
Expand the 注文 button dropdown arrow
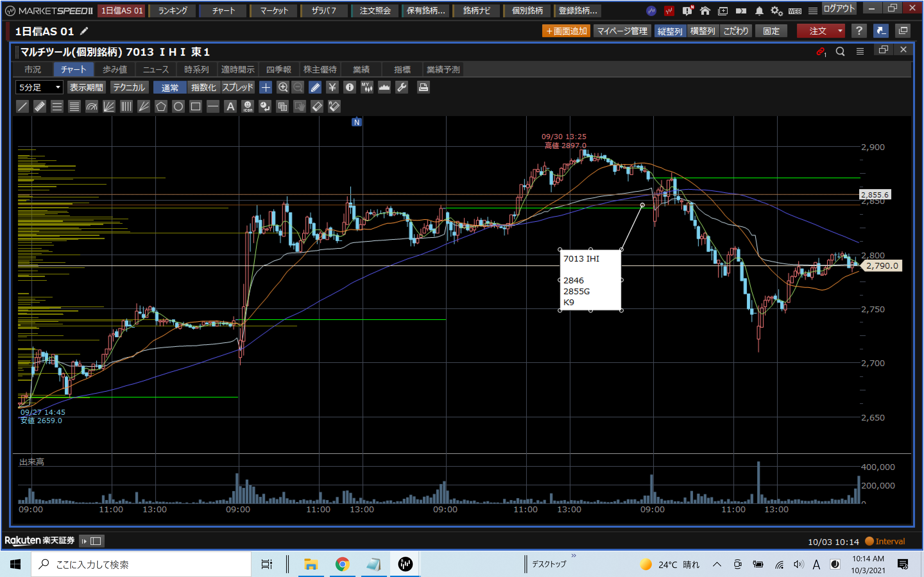840,31
